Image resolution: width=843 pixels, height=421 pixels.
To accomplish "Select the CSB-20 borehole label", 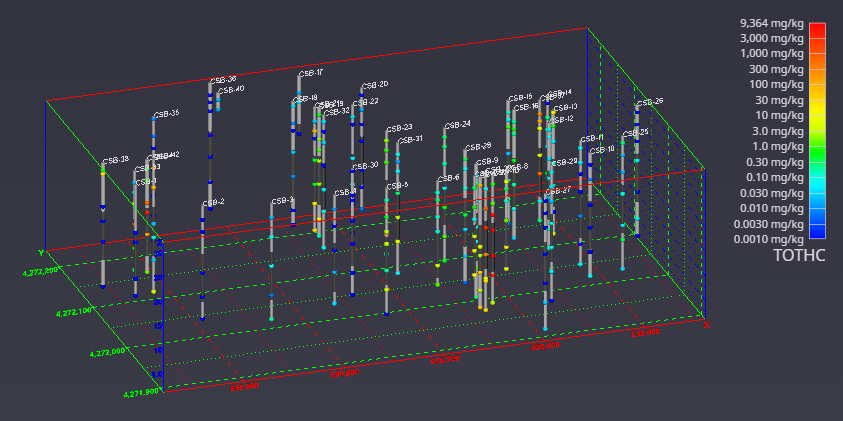I will tap(375, 85).
